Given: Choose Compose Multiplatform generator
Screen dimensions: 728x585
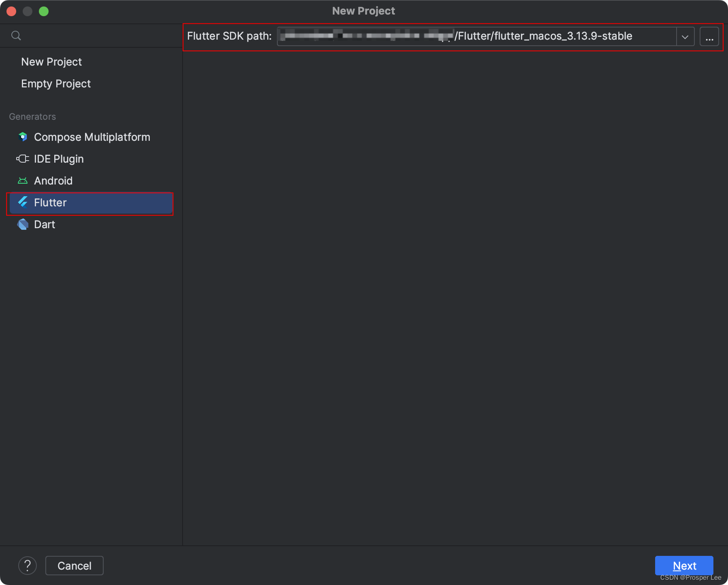Looking at the screenshot, I should (x=91, y=137).
